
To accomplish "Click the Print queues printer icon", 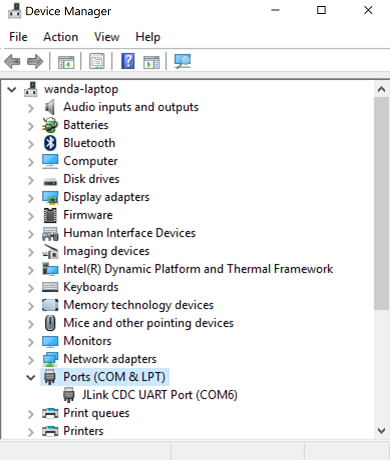I will pyautogui.click(x=50, y=413).
